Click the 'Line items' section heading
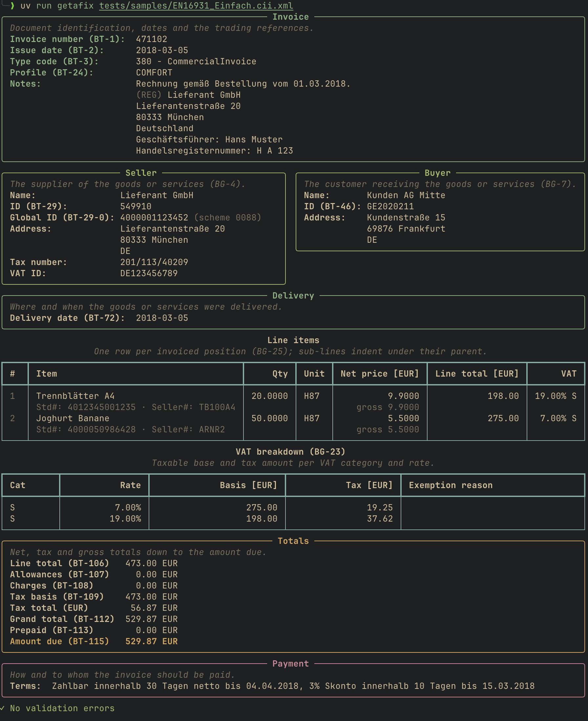Screen dimensions: 588x721 (293, 340)
